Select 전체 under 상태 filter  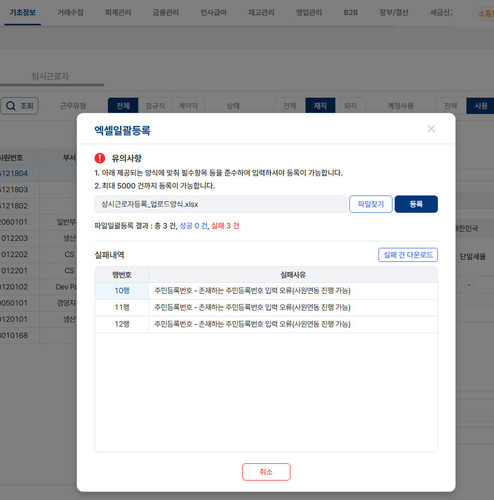tap(290, 106)
